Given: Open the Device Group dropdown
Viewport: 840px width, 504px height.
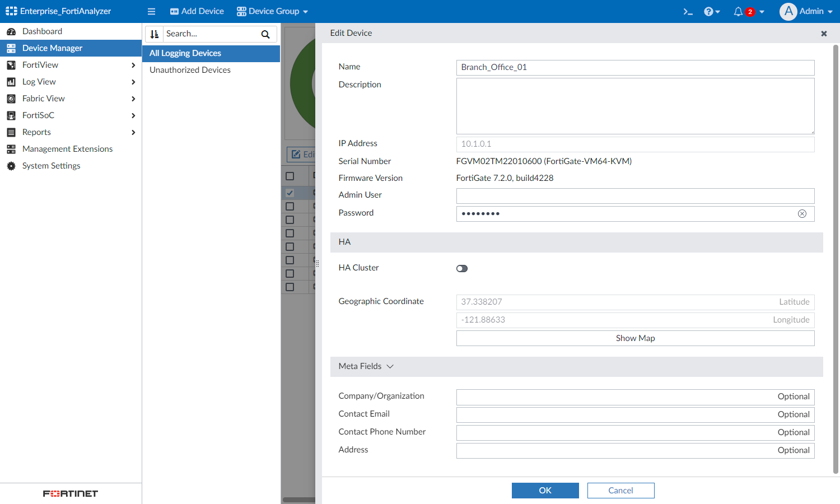Looking at the screenshot, I should click(272, 11).
